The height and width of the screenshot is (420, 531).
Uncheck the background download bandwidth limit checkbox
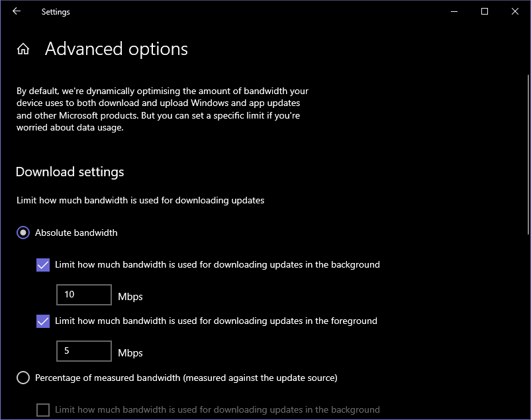coord(42,264)
